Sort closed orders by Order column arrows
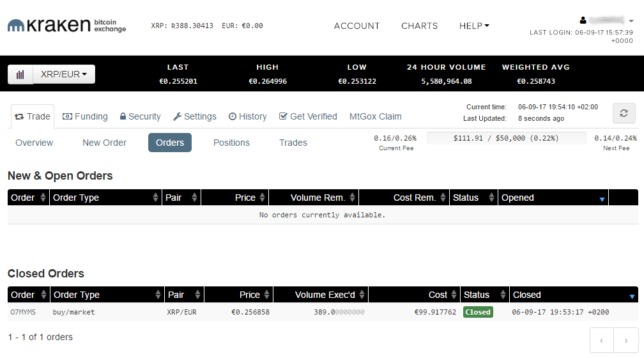644x358 pixels. (43, 295)
